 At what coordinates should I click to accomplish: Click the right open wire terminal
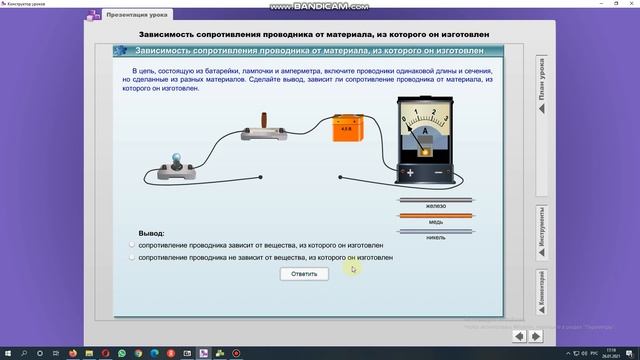point(340,177)
